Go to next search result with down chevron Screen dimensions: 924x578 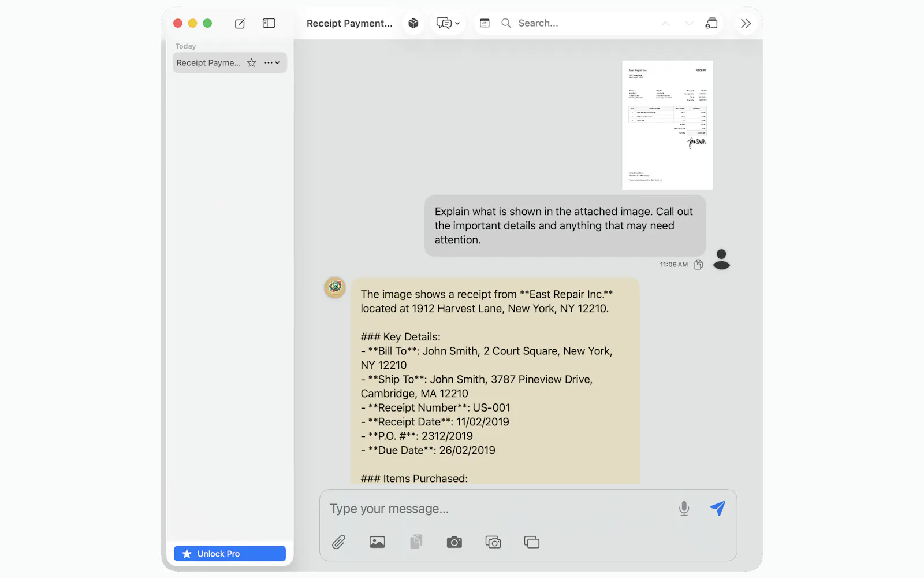tap(689, 24)
